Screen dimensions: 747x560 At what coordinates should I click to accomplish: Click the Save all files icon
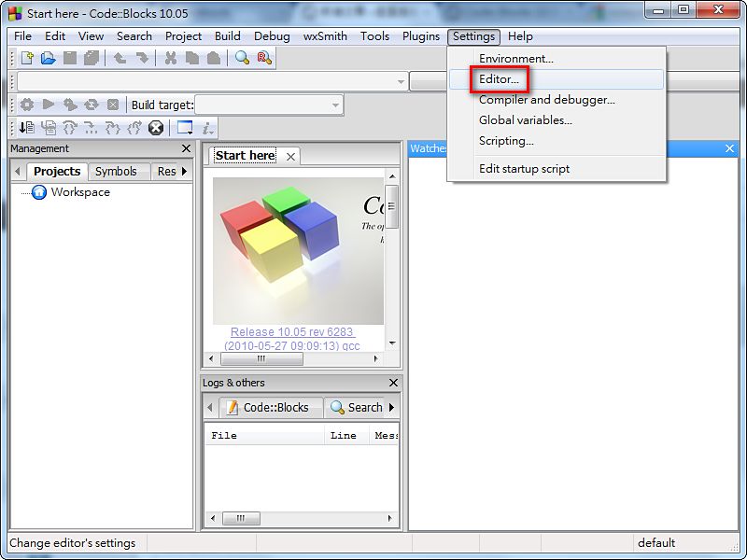[91, 58]
